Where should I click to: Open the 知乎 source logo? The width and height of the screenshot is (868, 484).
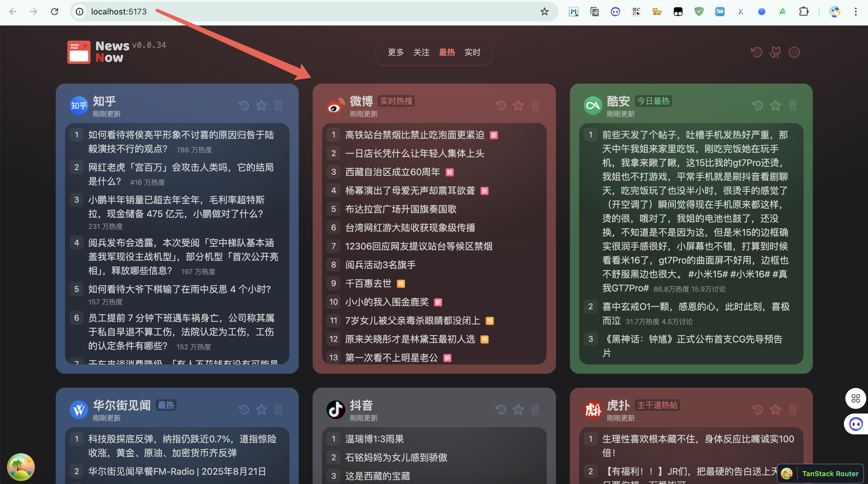pos(79,105)
